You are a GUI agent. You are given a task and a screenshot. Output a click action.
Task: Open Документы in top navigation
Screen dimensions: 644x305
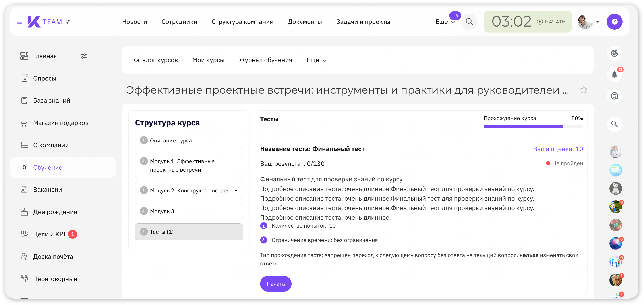pos(305,22)
